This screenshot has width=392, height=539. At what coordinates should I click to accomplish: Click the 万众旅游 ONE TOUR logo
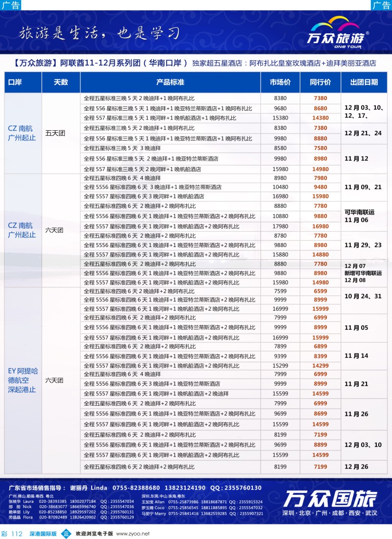337,33
